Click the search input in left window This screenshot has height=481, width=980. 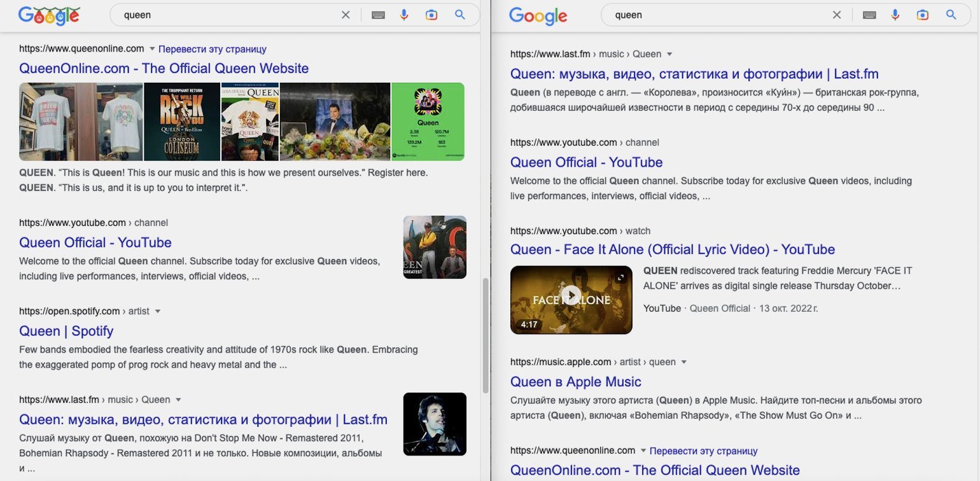[x=229, y=15]
